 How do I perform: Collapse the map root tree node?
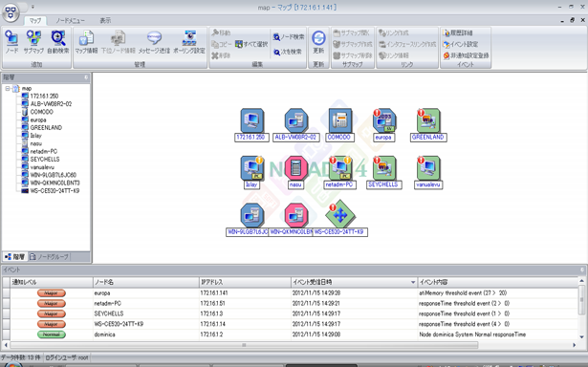pos(7,89)
